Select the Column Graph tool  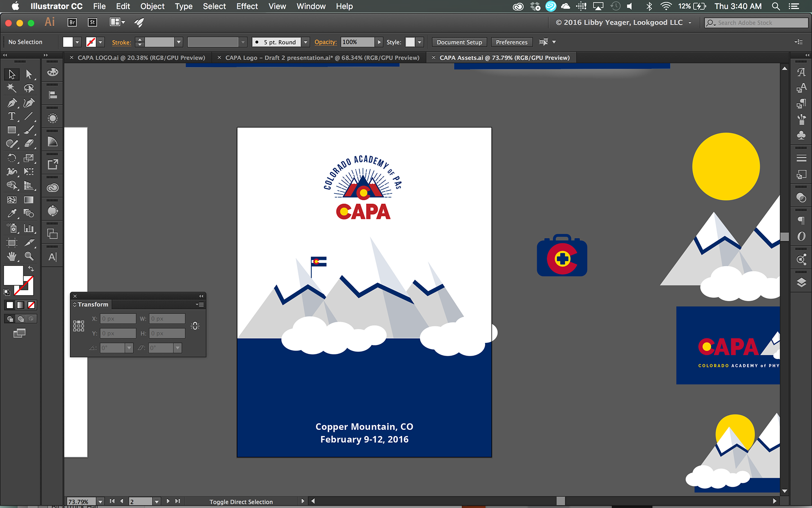point(29,229)
